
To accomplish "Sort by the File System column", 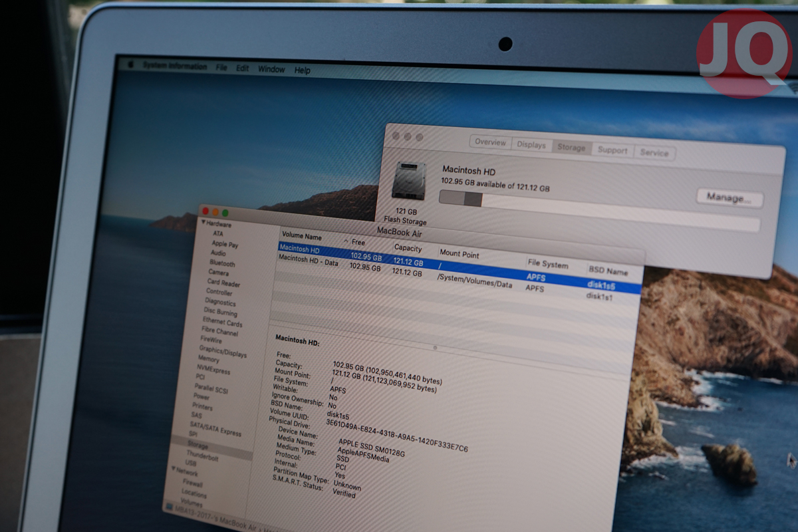I will pos(548,264).
